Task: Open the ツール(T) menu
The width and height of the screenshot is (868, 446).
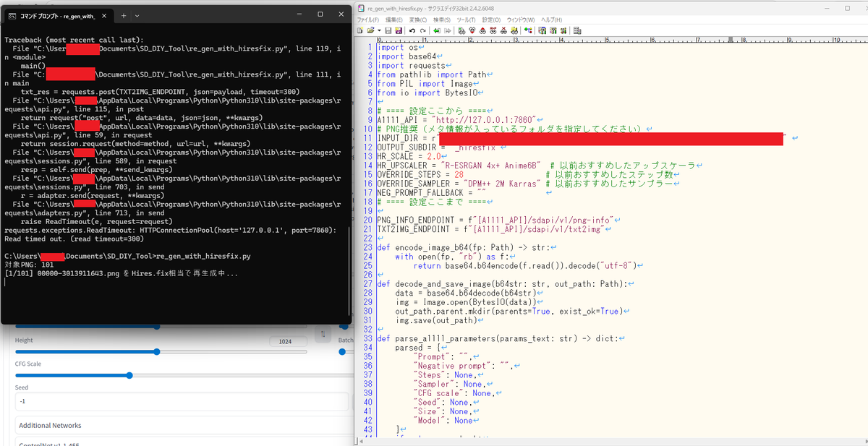Action: 467,20
